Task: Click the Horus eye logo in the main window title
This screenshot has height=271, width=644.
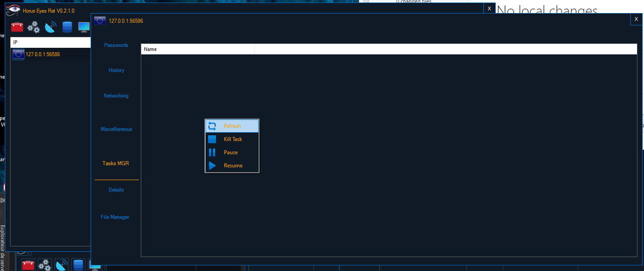Action: pyautogui.click(x=13, y=10)
